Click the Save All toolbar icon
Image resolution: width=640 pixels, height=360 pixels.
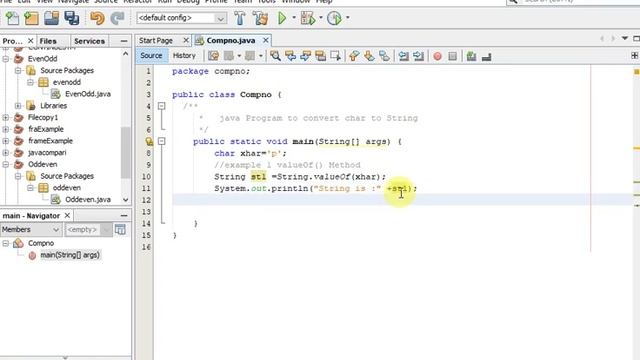[71, 18]
